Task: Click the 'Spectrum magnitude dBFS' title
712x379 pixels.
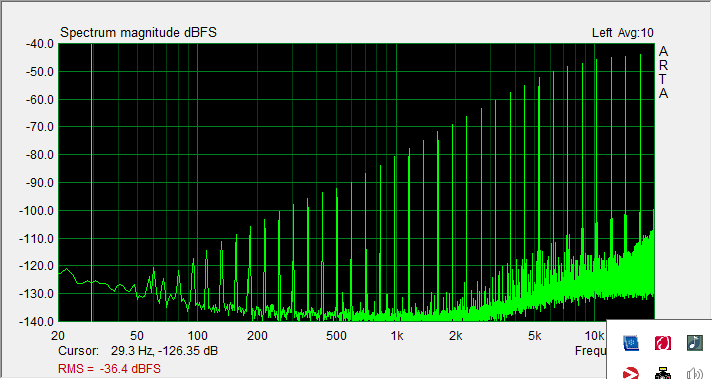Action: (x=138, y=33)
